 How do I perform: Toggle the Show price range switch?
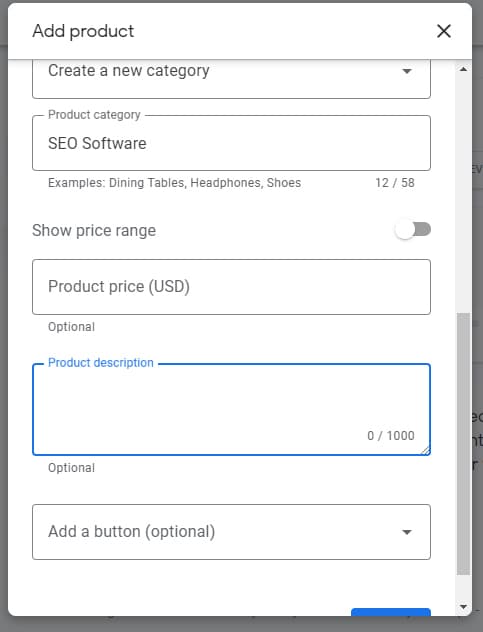click(413, 230)
